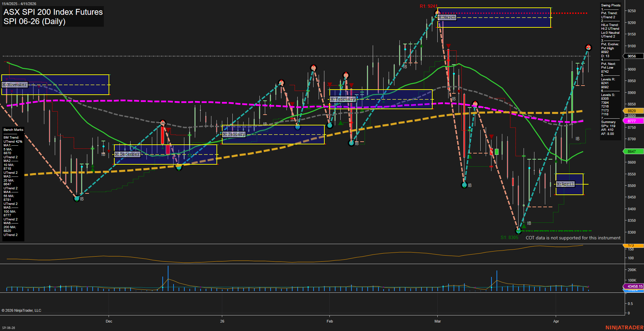Select the teal pivot circle beside the November IB label
Screen dimensions: 644x331
click(x=77, y=198)
